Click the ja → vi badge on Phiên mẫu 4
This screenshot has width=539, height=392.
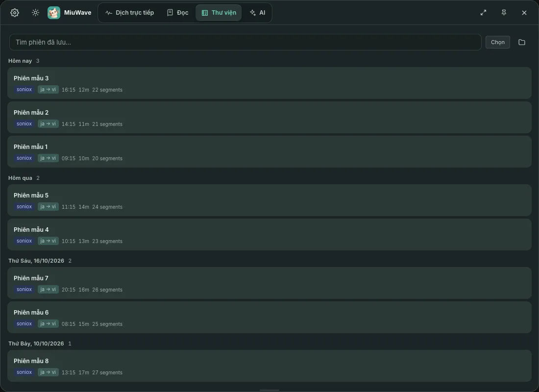coord(48,241)
